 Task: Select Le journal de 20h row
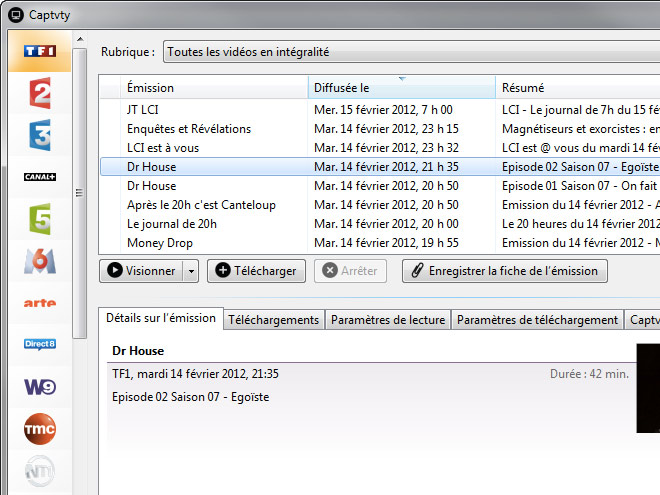click(380, 224)
